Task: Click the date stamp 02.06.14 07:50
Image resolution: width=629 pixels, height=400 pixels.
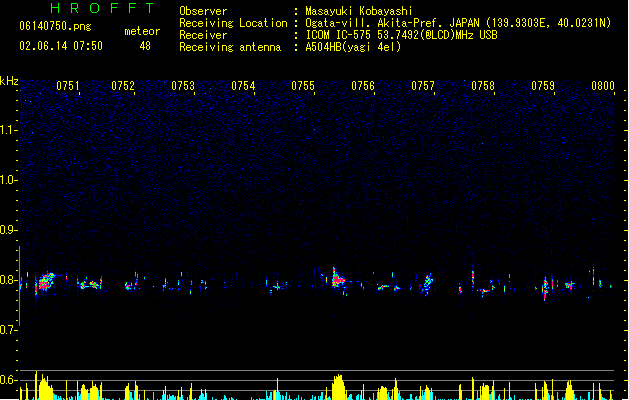Action: coord(61,46)
